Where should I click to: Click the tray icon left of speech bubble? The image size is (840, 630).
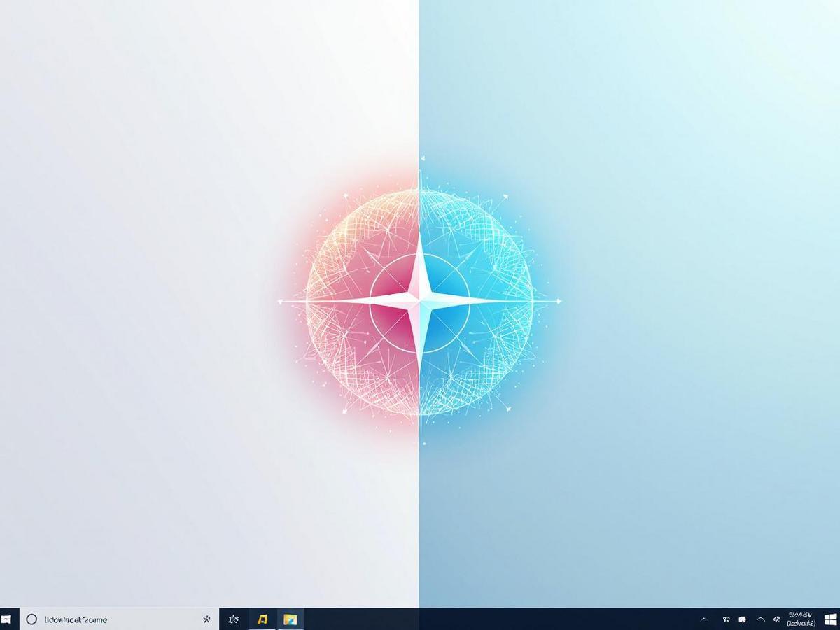726,619
